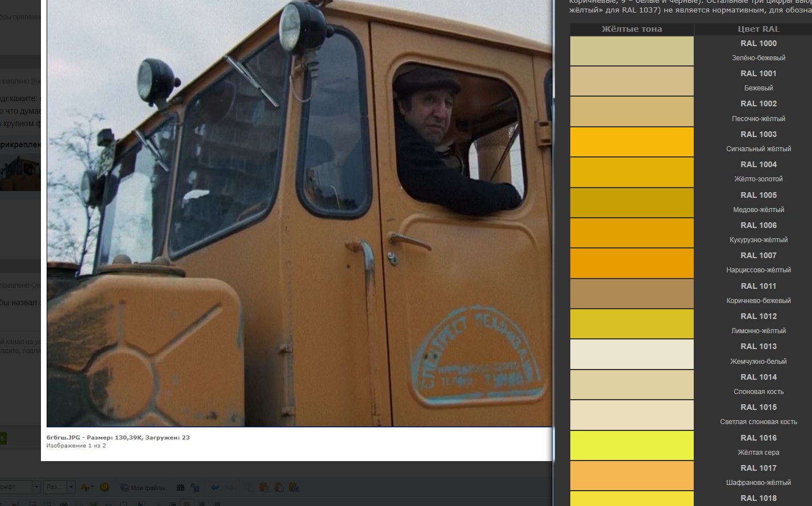Open the attached tractor thumbnail in the post
The height and width of the screenshot is (506, 812).
pyautogui.click(x=20, y=173)
